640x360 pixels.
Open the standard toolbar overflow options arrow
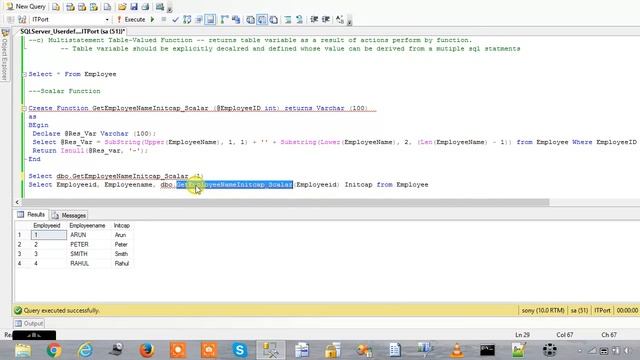169,8
